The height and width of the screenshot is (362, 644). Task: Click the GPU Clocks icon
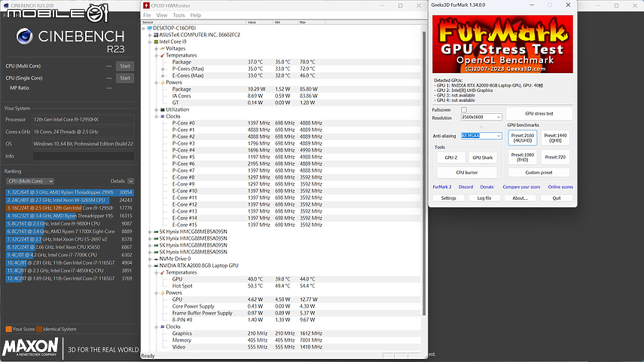pos(163,327)
